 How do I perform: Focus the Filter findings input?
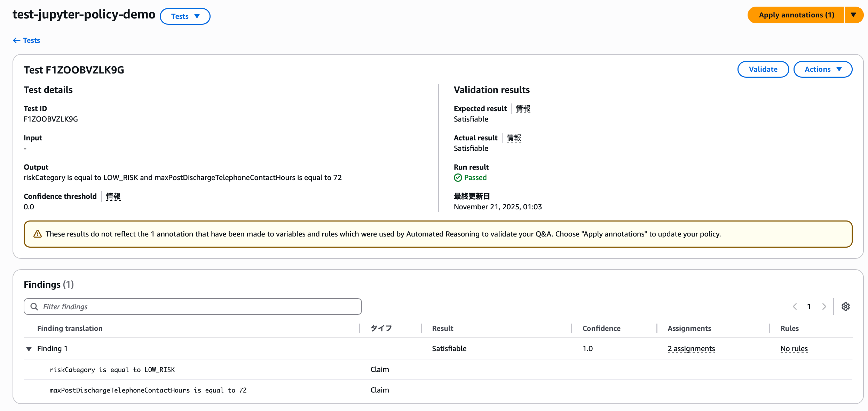point(198,307)
